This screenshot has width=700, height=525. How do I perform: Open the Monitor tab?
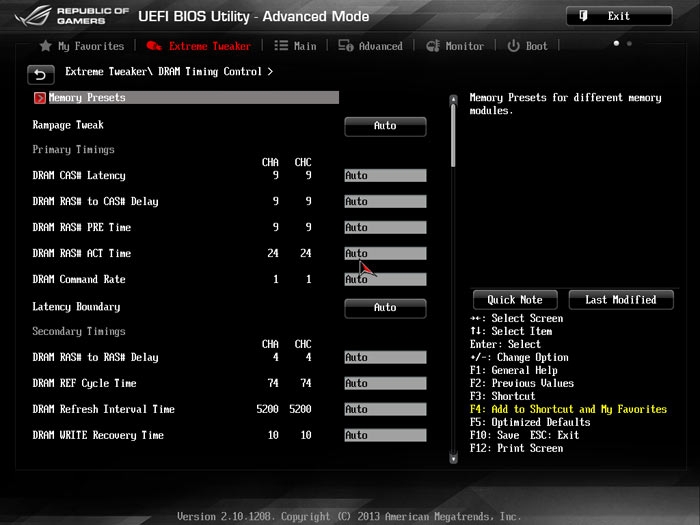pos(456,46)
